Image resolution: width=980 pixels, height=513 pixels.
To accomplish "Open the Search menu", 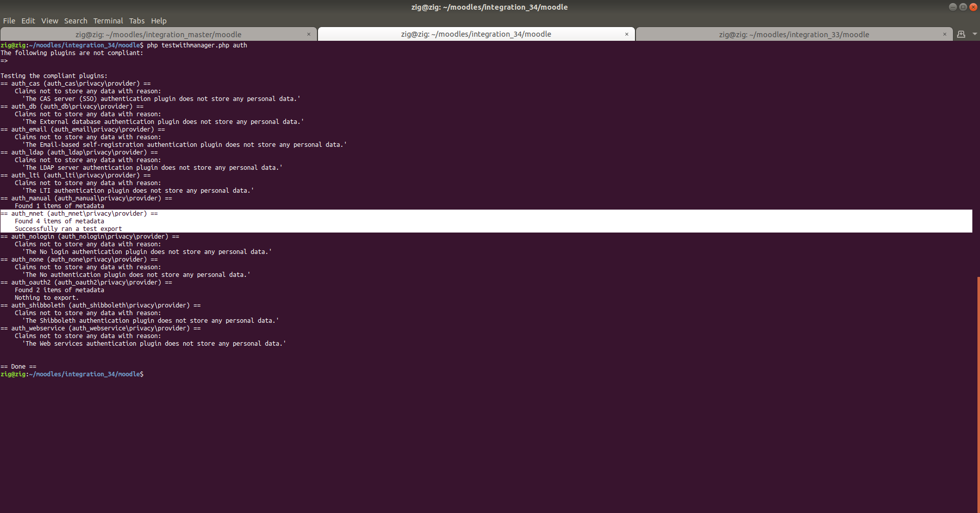I will click(76, 21).
